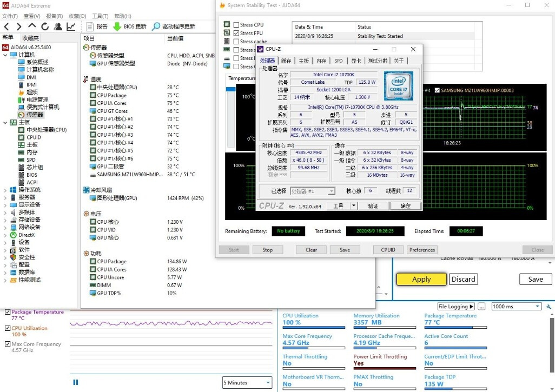Toggle the Package Temperature graph checkbox
The width and height of the screenshot is (555, 392).
[x=8, y=312]
